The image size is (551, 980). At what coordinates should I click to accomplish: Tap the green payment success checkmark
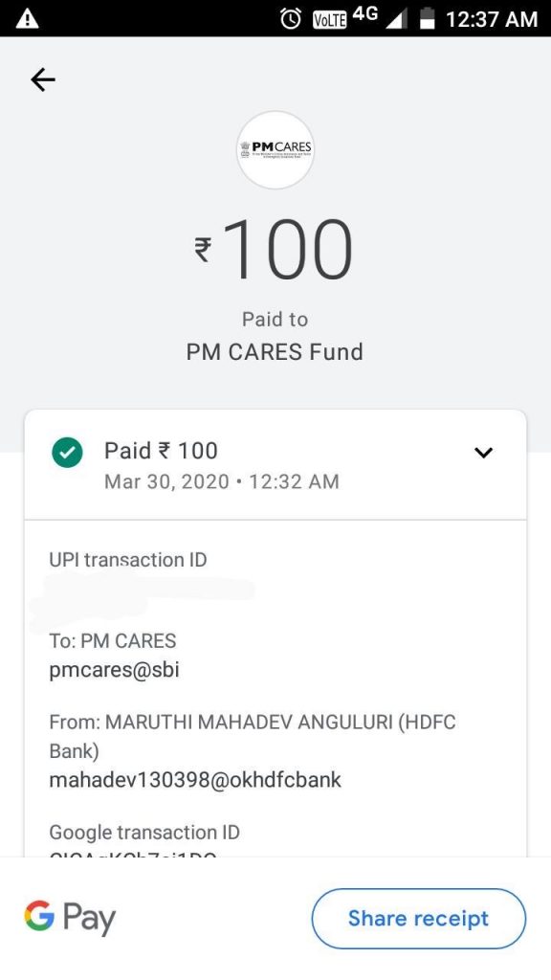pyautogui.click(x=67, y=453)
